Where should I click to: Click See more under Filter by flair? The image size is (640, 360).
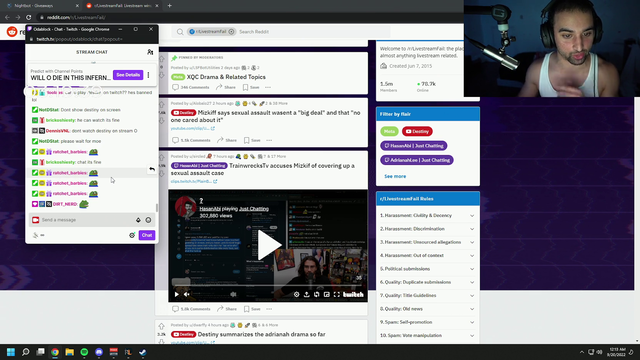click(395, 176)
